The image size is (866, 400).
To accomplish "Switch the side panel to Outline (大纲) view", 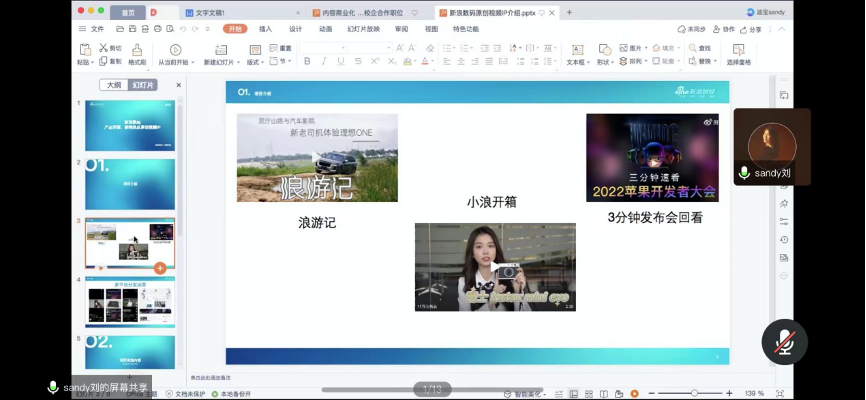I will click(114, 85).
